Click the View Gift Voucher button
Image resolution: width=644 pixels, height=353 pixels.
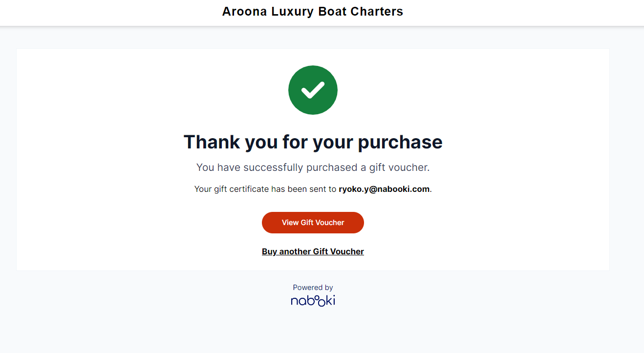[313, 223]
